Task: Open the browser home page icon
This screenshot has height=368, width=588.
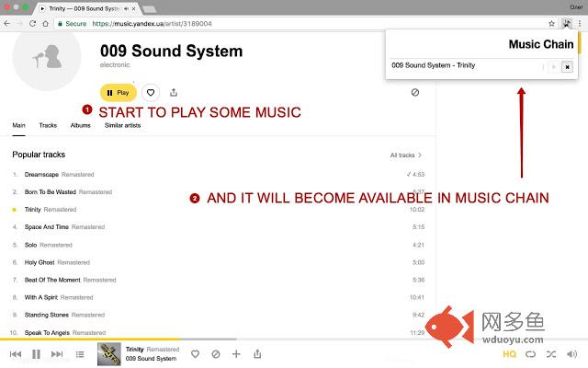Action: 45,23
